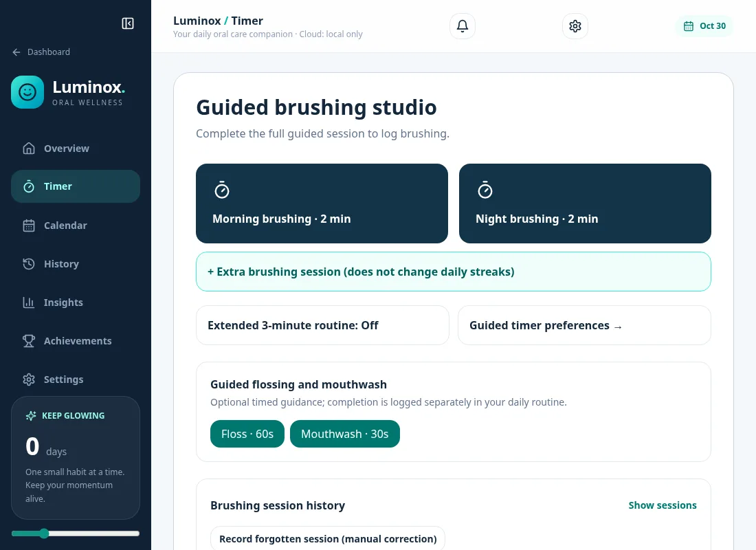
Task: Open Settings label in the sidebar
Action: (64, 379)
